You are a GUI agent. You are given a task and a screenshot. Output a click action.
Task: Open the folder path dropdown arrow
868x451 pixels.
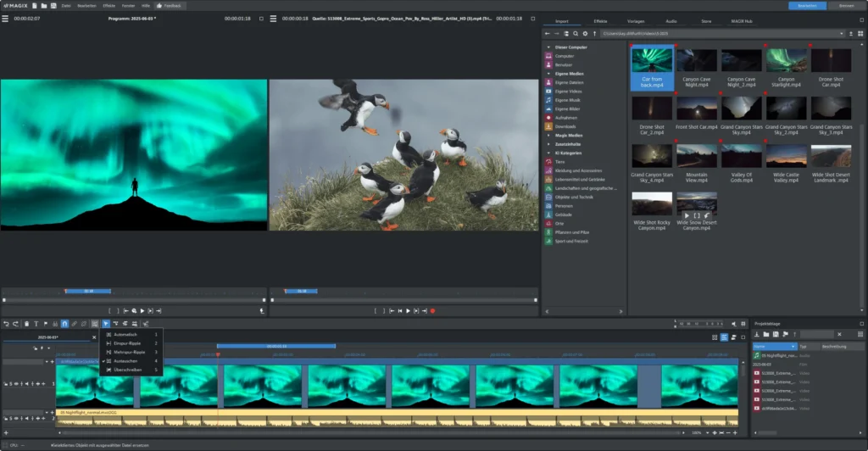click(x=842, y=34)
